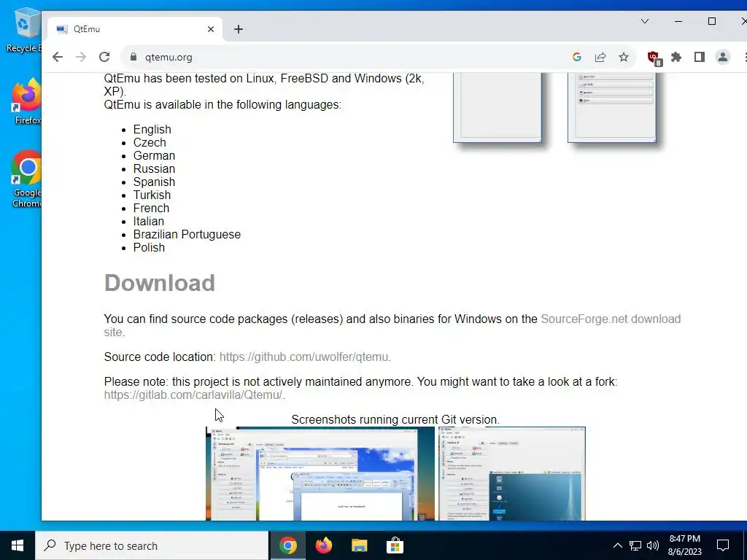This screenshot has height=560, width=747.
Task: Open the github.com/uwolfer/qtemu link
Action: tap(303, 357)
